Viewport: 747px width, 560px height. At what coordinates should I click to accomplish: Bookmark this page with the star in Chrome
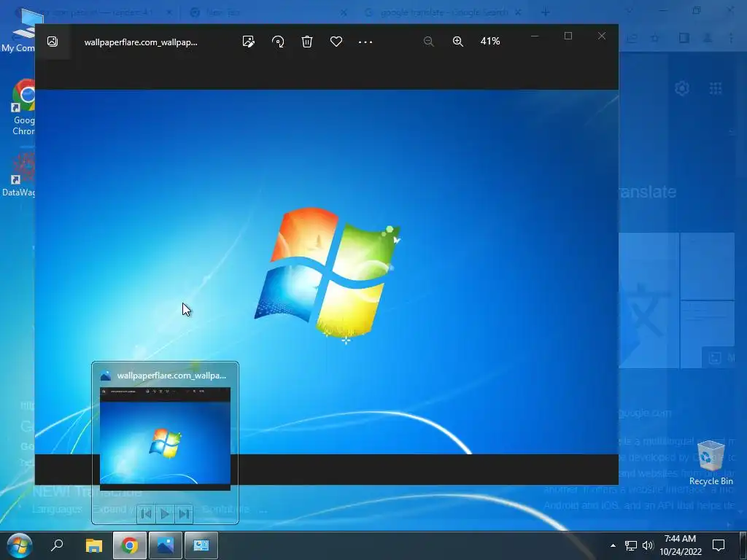click(x=655, y=38)
